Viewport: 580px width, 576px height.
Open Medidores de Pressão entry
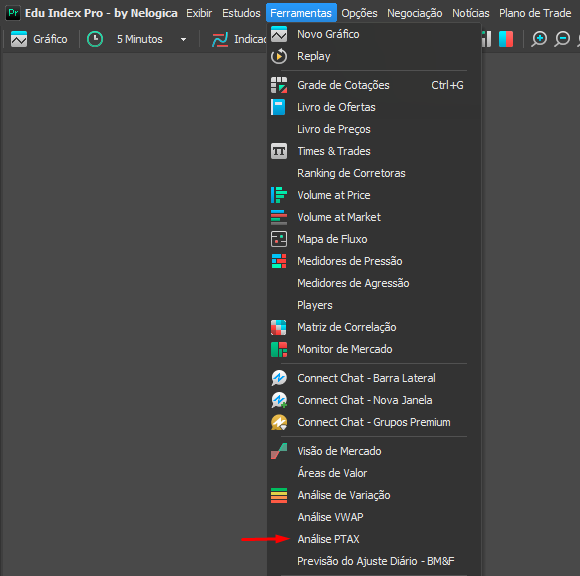click(x=374, y=261)
